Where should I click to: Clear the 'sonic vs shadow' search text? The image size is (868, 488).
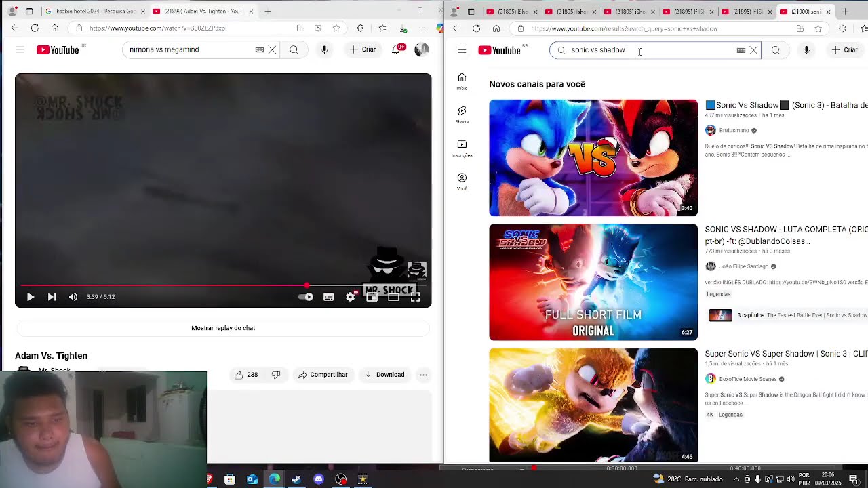point(753,50)
